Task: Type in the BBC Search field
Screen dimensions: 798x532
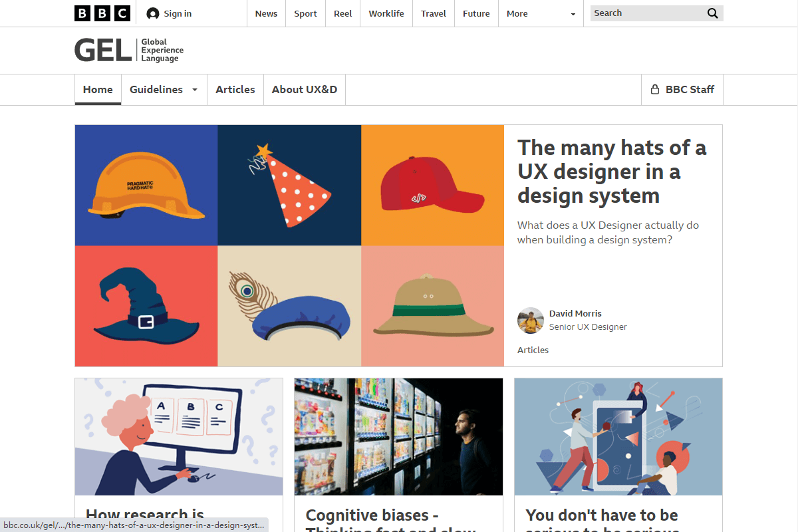Action: (645, 13)
